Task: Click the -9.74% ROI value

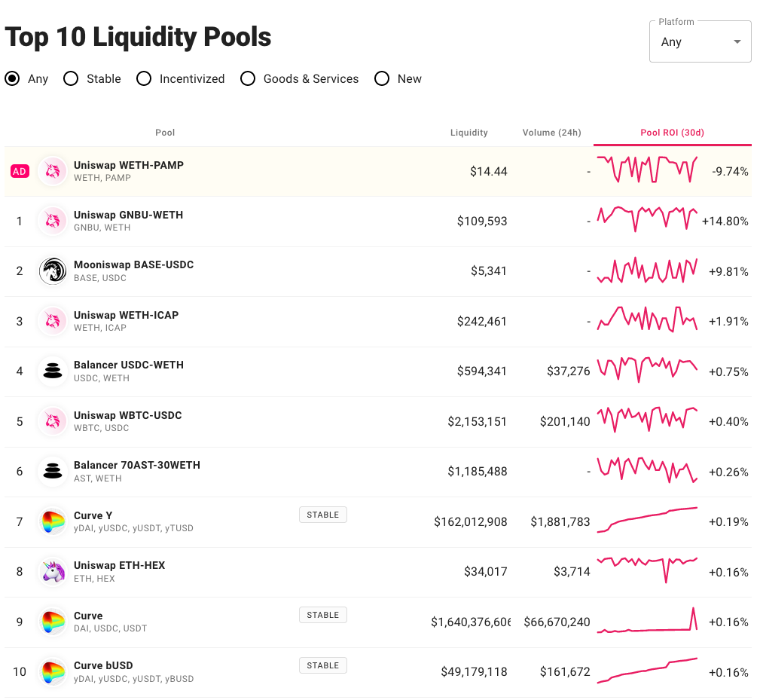Action: (x=730, y=171)
